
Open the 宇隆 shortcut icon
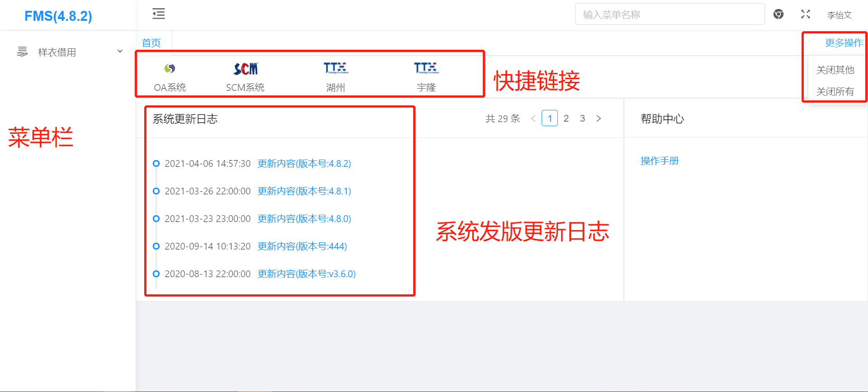[x=426, y=68]
